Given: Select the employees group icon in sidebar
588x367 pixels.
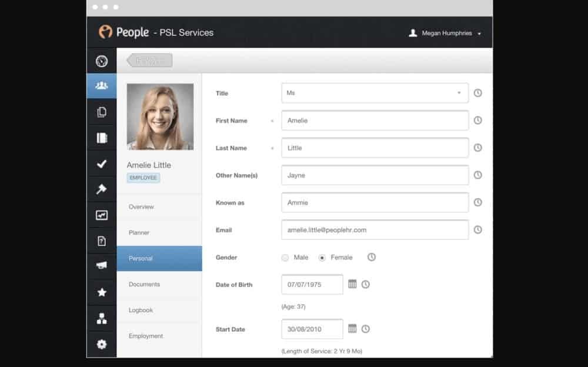Looking at the screenshot, I should pyautogui.click(x=102, y=86).
